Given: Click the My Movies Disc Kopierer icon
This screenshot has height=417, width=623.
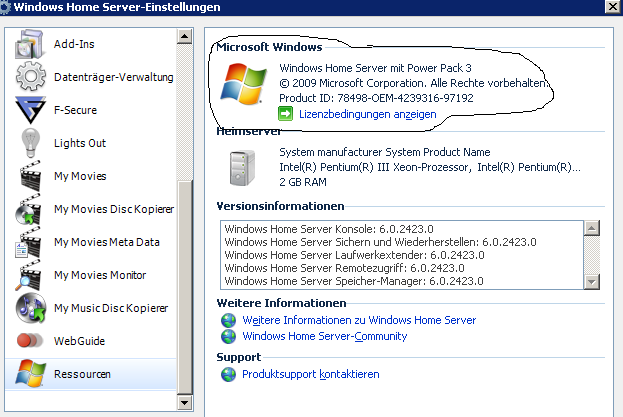Looking at the screenshot, I should 28,209.
